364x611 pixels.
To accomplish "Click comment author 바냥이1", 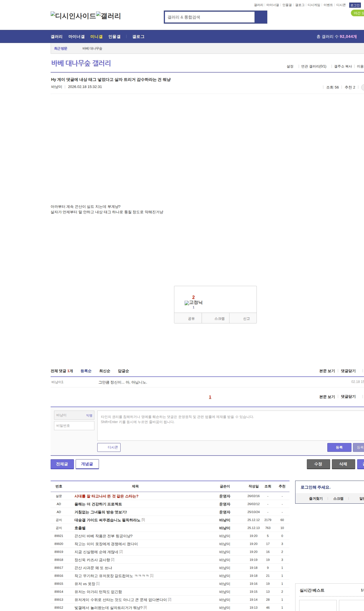I will (57, 382).
